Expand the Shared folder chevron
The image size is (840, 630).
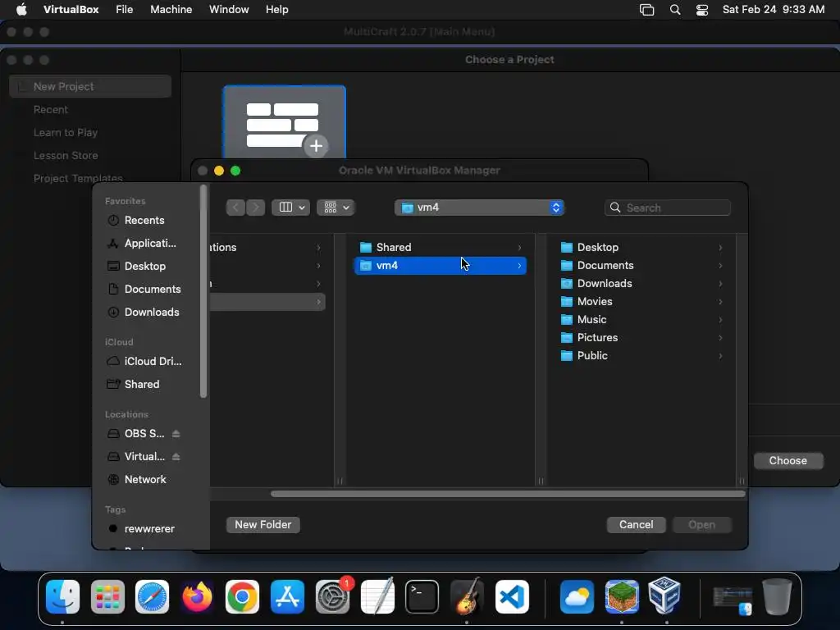tap(519, 248)
